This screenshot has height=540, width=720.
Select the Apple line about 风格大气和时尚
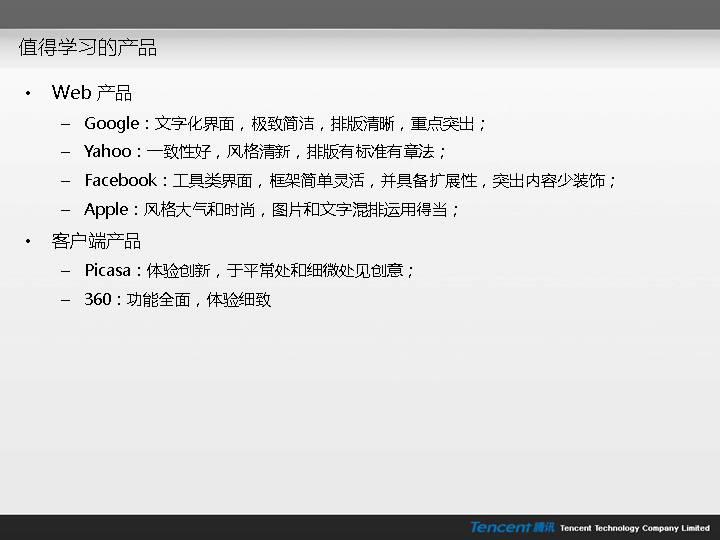(272, 210)
